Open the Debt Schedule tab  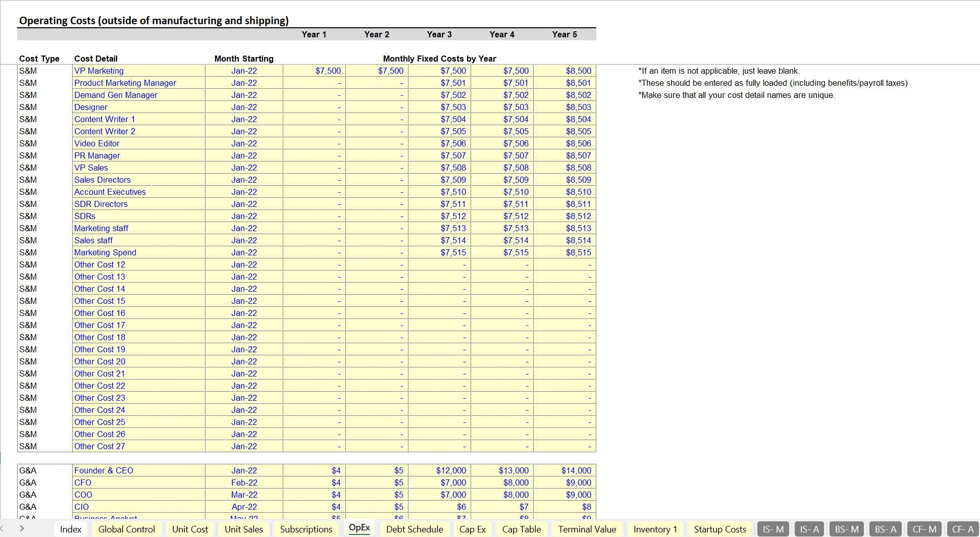tap(415, 529)
